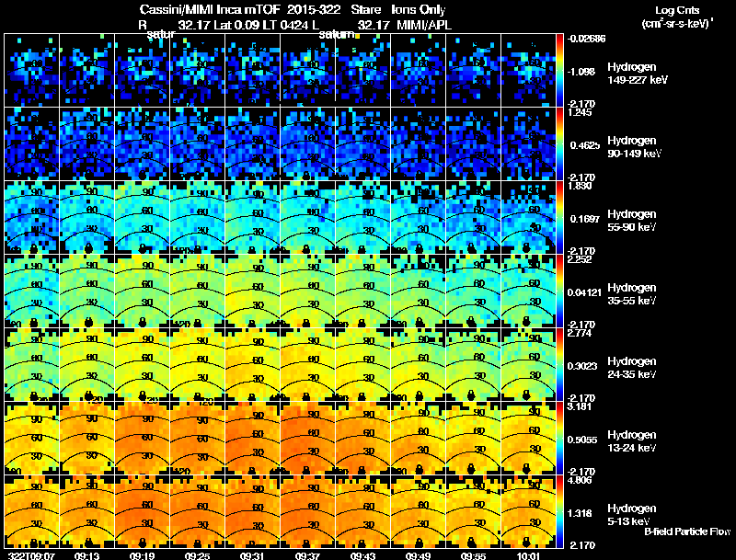Viewport: 736px width, 560px height.
Task: Open the 149-227 keV panel above 322T09:07
Action: (x=31, y=70)
